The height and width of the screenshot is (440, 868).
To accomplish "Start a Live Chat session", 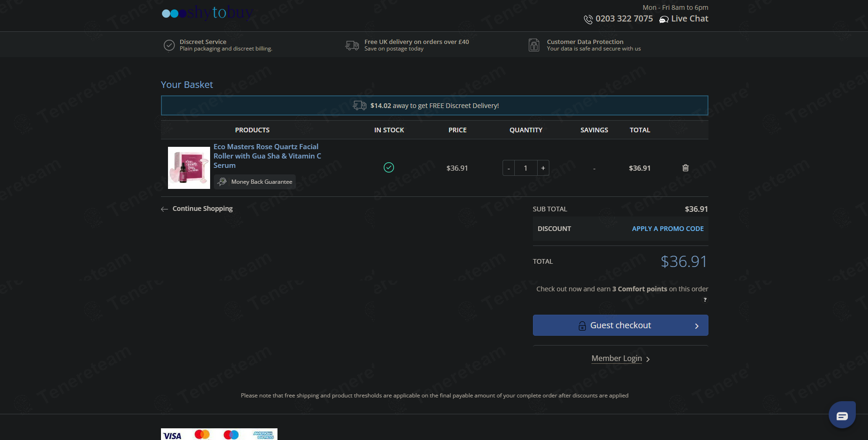I will pyautogui.click(x=689, y=19).
